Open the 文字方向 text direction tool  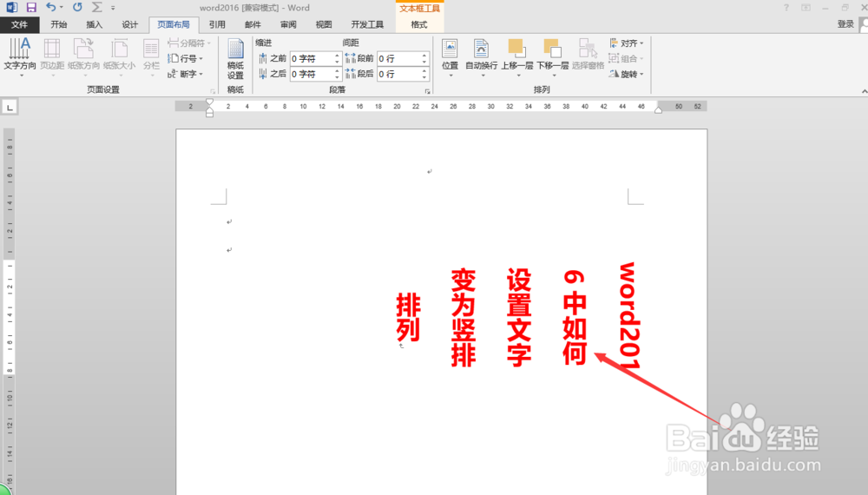click(20, 57)
